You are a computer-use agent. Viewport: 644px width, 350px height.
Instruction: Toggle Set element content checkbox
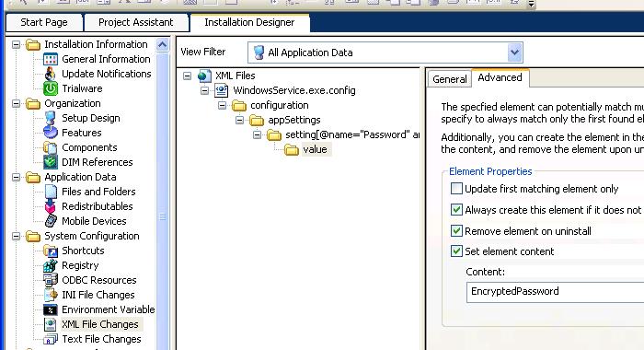click(x=456, y=251)
